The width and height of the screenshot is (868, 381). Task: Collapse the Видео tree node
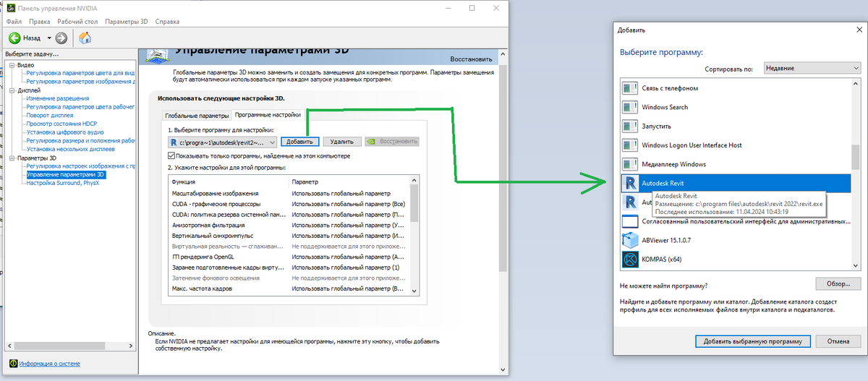point(12,65)
